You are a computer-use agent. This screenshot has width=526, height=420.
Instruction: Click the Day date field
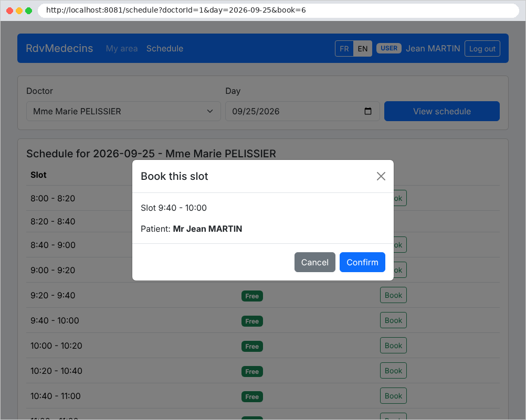tap(302, 111)
